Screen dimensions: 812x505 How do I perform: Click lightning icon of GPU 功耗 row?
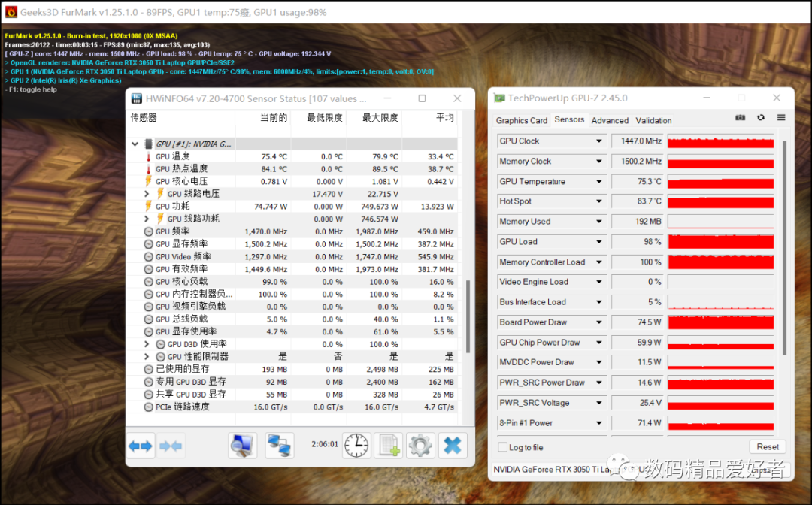(x=148, y=206)
